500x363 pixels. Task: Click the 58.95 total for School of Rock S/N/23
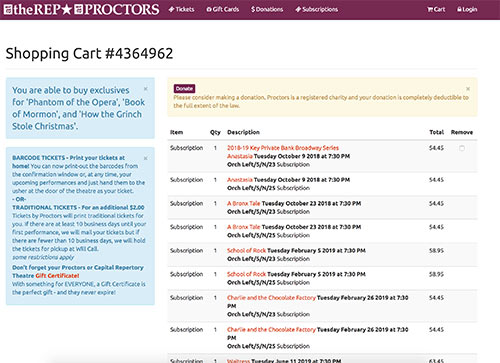(x=436, y=251)
